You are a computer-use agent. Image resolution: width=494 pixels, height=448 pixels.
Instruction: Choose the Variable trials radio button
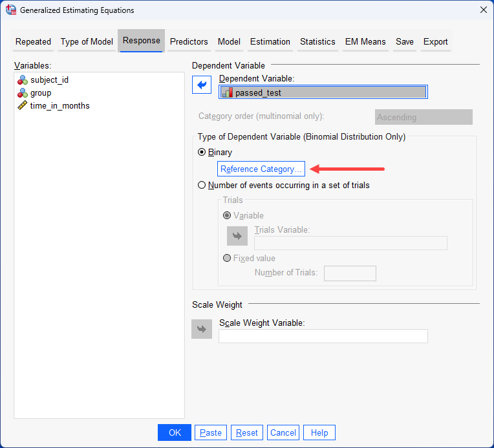[227, 215]
